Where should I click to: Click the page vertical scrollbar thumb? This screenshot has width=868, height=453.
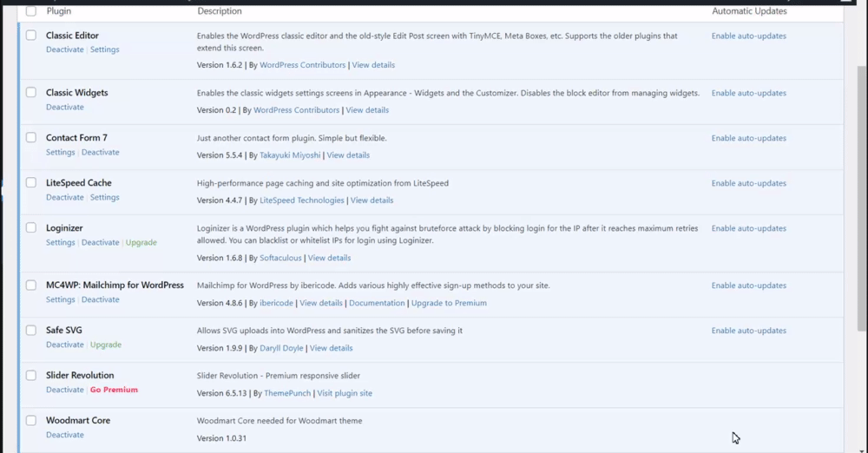[x=862, y=198]
